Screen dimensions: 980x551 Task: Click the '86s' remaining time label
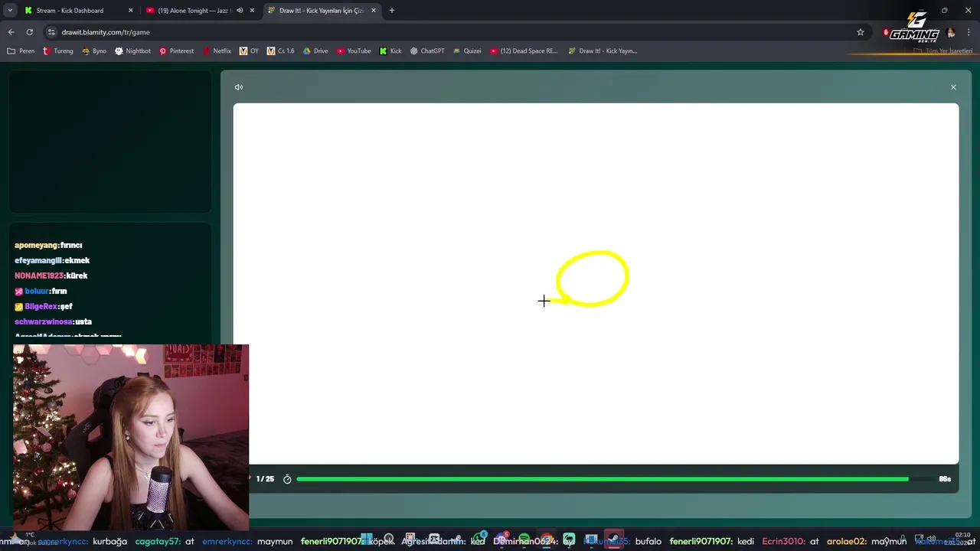point(945,479)
